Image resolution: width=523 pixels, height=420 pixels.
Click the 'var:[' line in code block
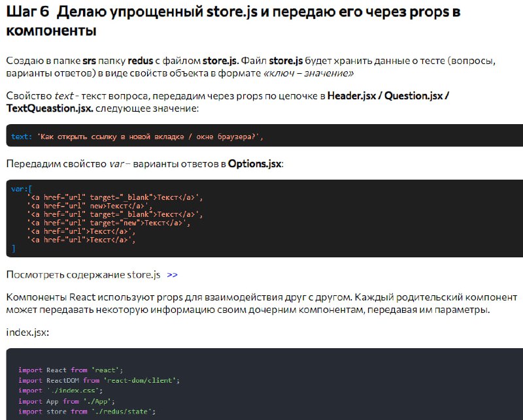(22, 189)
